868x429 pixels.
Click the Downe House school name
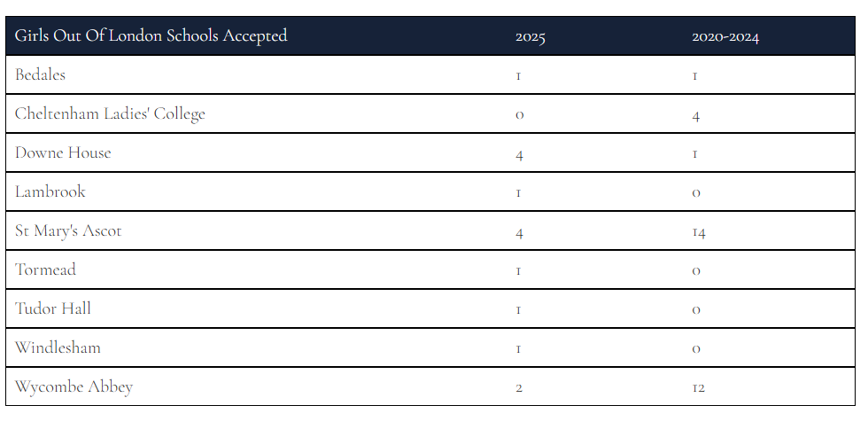[63, 153]
